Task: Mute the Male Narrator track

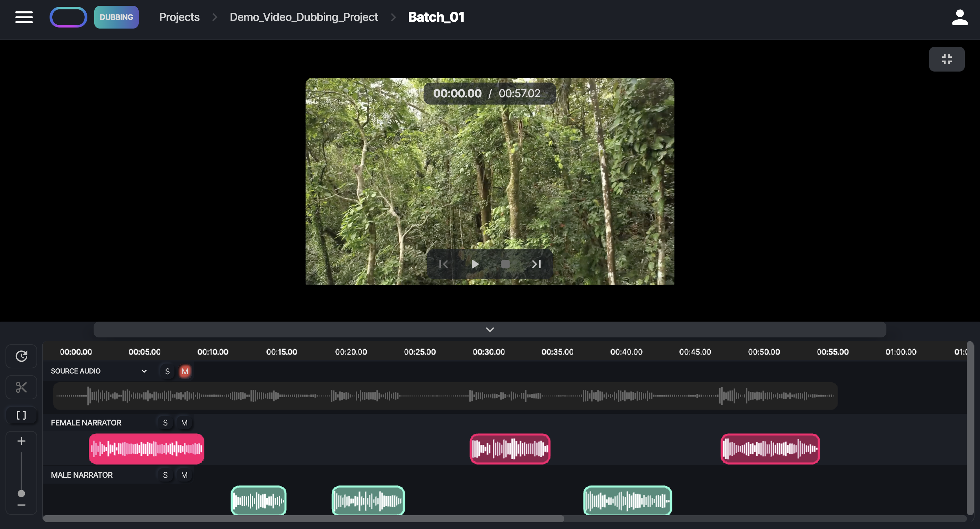Action: click(x=184, y=475)
